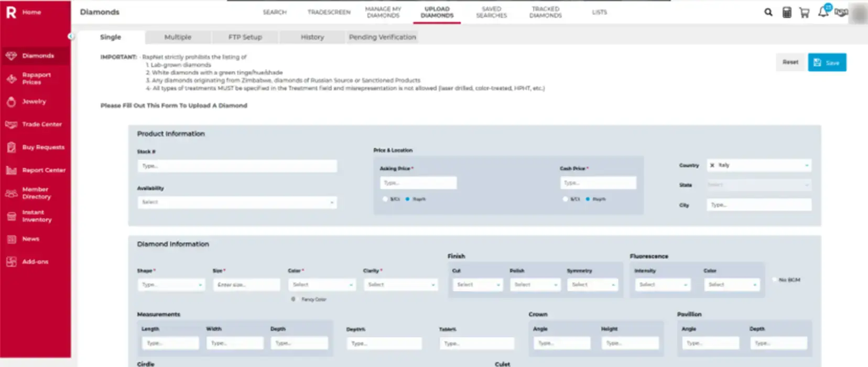Click the Measurements Width field
This screenshot has width=868, height=367.
coord(235,343)
